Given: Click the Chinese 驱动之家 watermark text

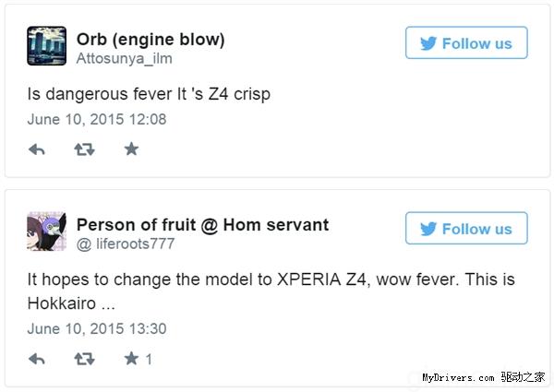Looking at the screenshot, I should point(523,377).
